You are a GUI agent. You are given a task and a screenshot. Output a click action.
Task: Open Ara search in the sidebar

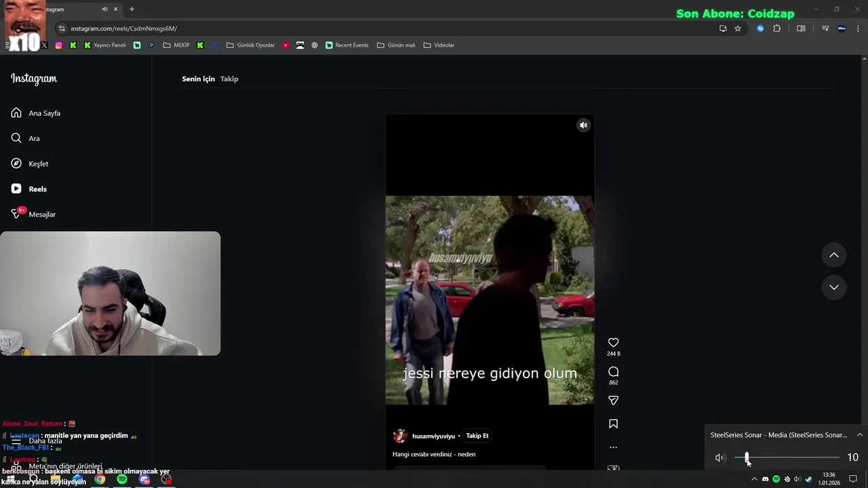pyautogui.click(x=26, y=138)
